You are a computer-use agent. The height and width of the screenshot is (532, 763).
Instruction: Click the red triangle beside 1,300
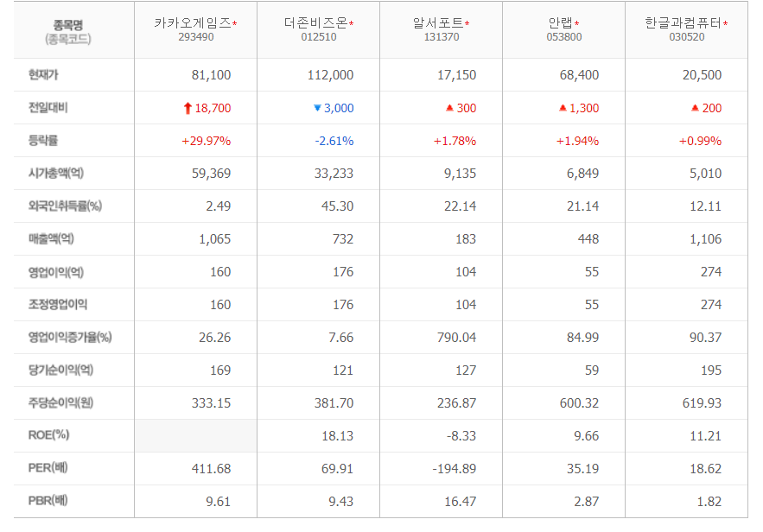pyautogui.click(x=563, y=107)
